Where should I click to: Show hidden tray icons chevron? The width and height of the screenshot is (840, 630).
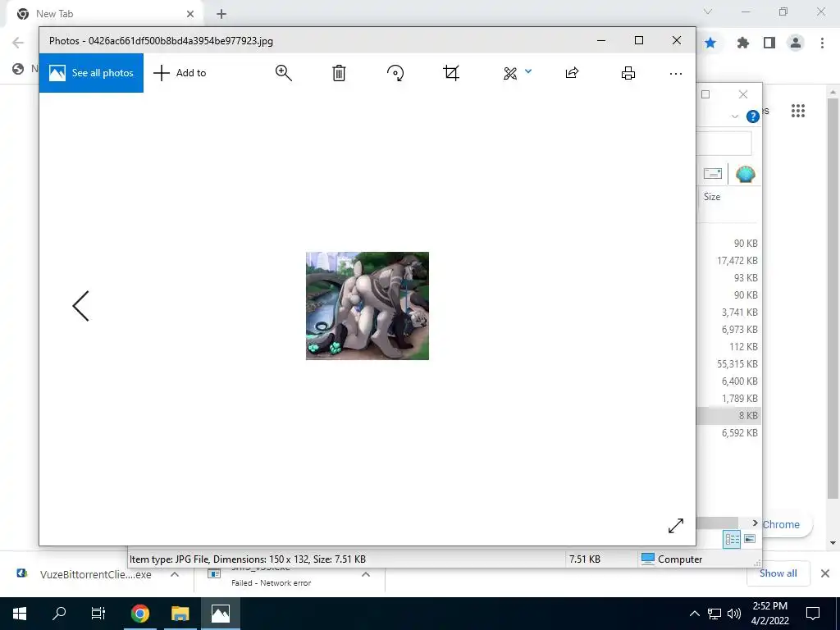point(694,614)
